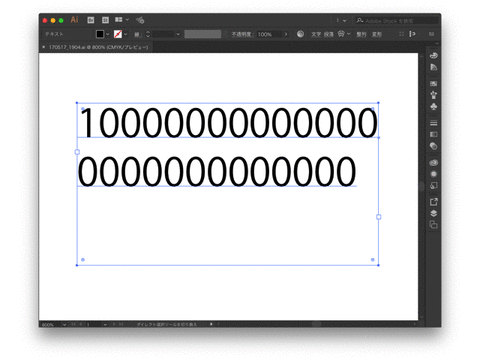Expand the status bar info arrow

[211, 324]
